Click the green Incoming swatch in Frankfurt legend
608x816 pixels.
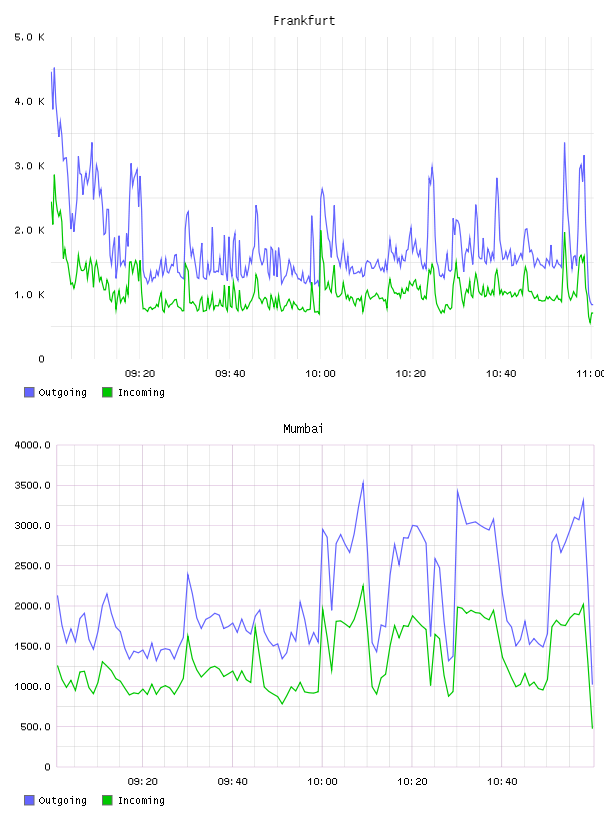pyautogui.click(x=107, y=392)
